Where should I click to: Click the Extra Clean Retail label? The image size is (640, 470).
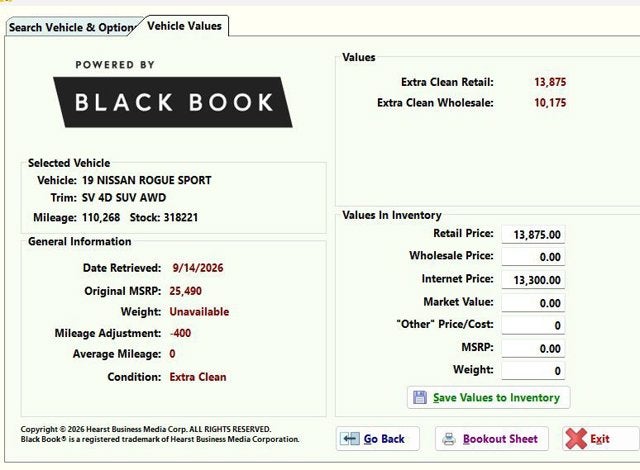pos(447,82)
